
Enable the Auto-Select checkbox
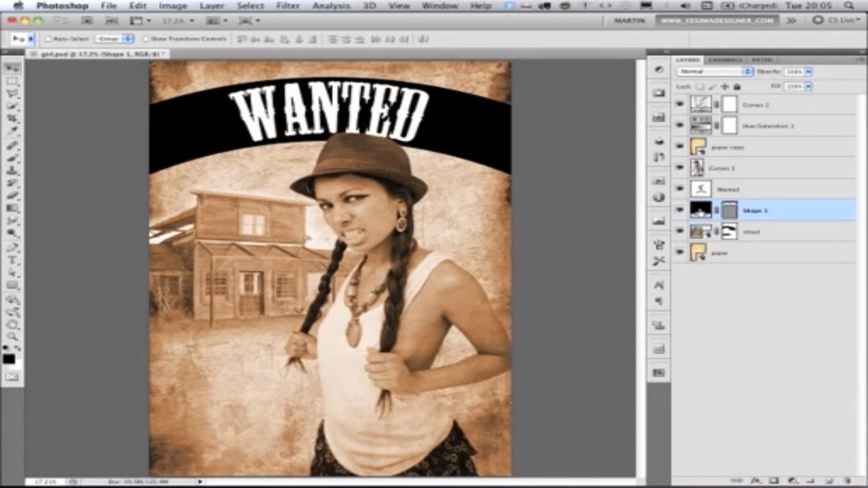(49, 39)
